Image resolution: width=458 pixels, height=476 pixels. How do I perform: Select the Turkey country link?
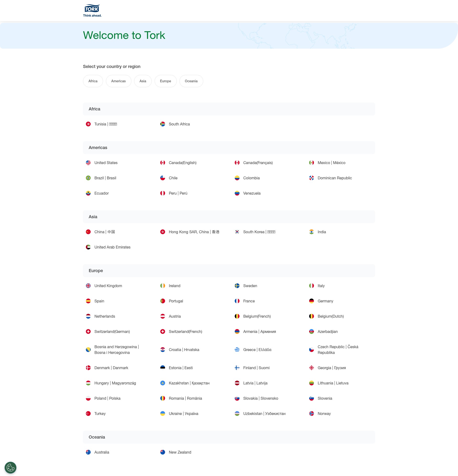(x=100, y=414)
